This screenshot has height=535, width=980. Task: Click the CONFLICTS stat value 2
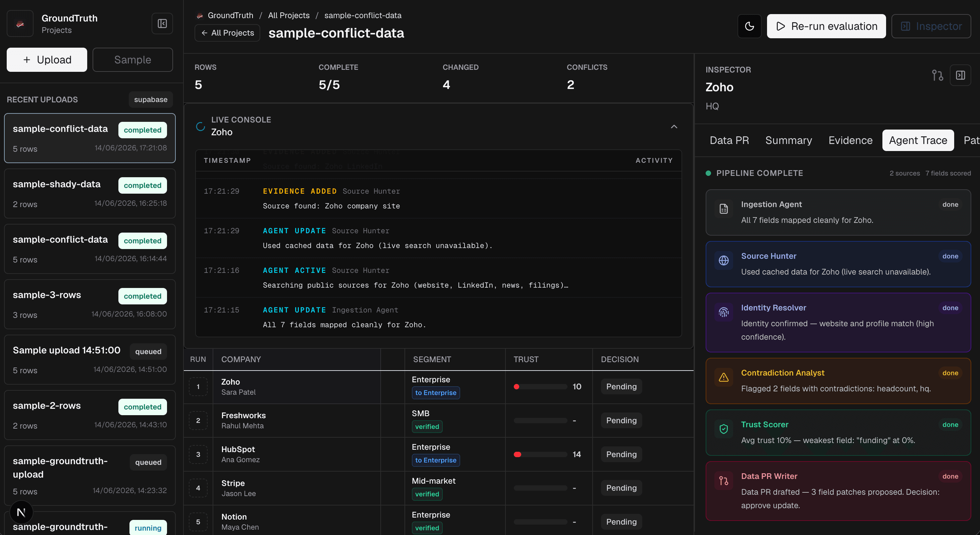point(570,85)
